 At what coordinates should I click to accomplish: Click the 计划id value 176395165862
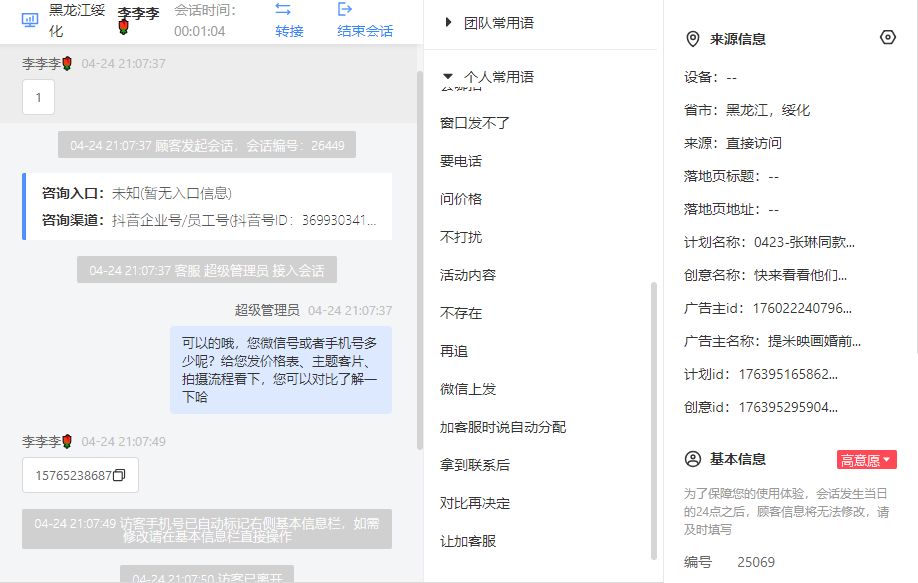[788, 375]
